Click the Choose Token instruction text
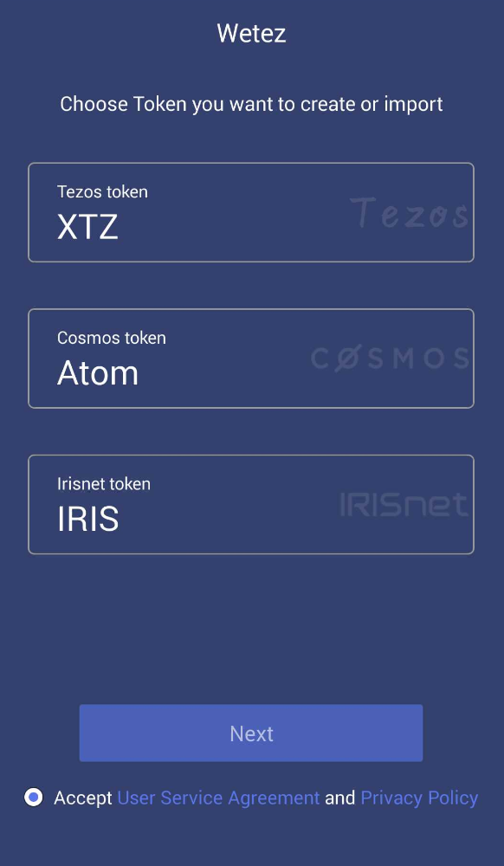 (x=251, y=104)
